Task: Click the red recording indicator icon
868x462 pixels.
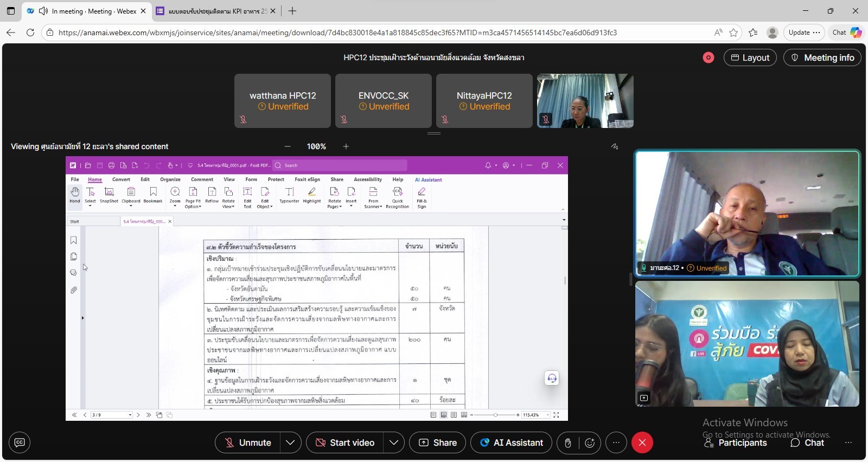Action: [x=709, y=57]
